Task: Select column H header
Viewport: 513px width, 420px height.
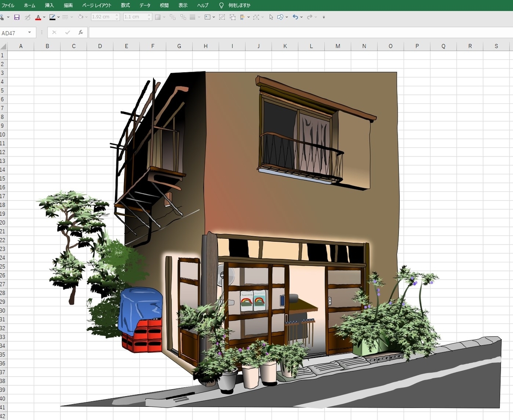Action: pyautogui.click(x=206, y=46)
